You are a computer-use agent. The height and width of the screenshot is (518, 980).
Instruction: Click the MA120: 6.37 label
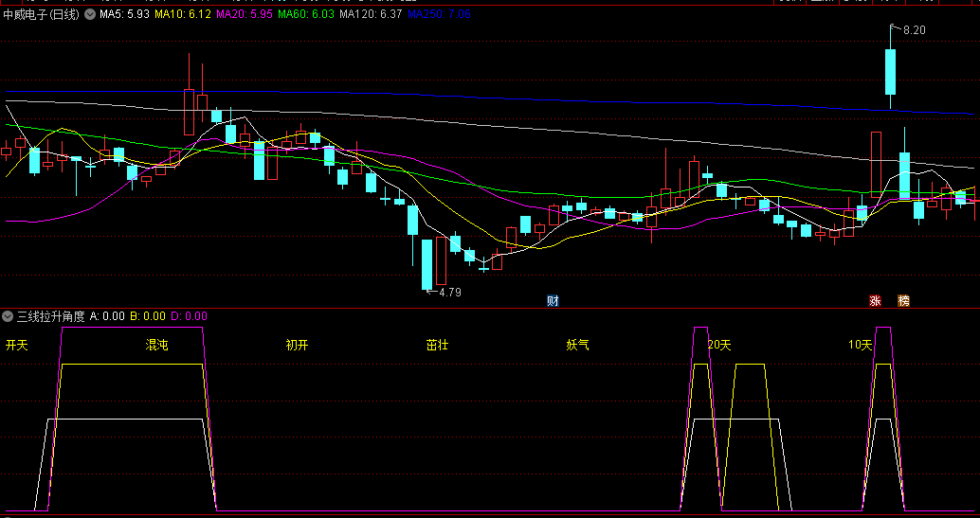[371, 14]
